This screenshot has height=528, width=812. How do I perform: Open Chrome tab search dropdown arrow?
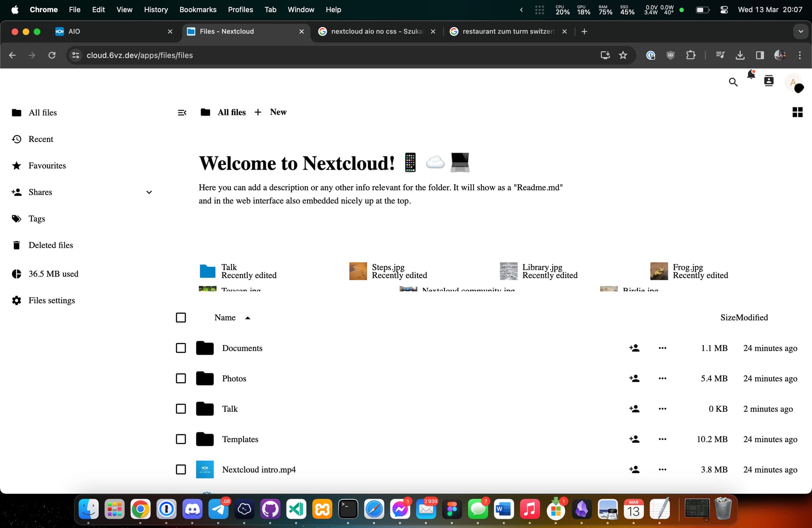(800, 31)
